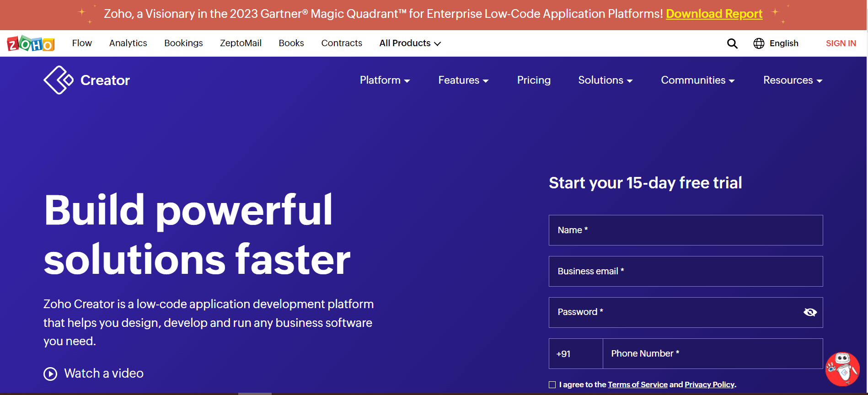Viewport: 868px width, 395px height.
Task: Click the Zoho logo icon
Action: 31,43
